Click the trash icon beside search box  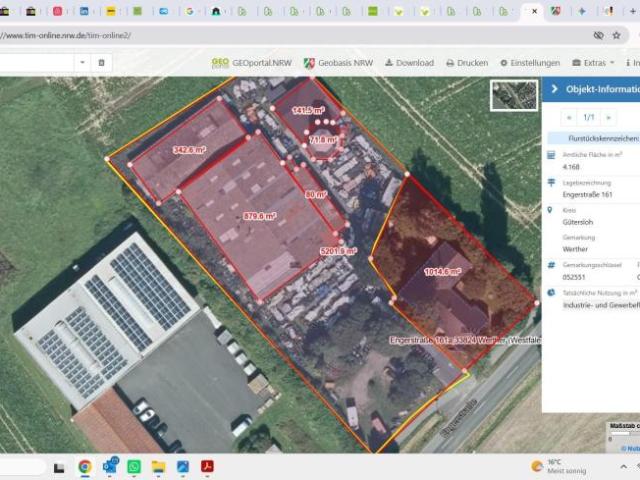coord(101,62)
